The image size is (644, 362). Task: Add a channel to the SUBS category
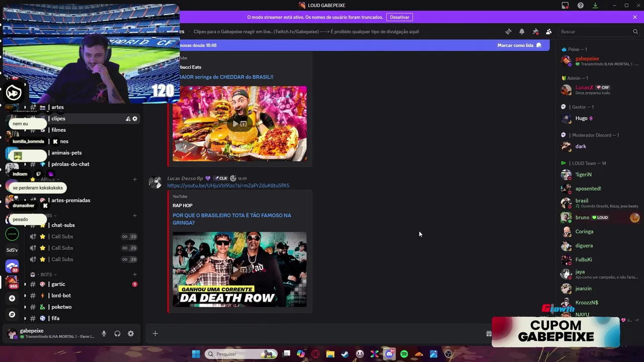(x=135, y=216)
